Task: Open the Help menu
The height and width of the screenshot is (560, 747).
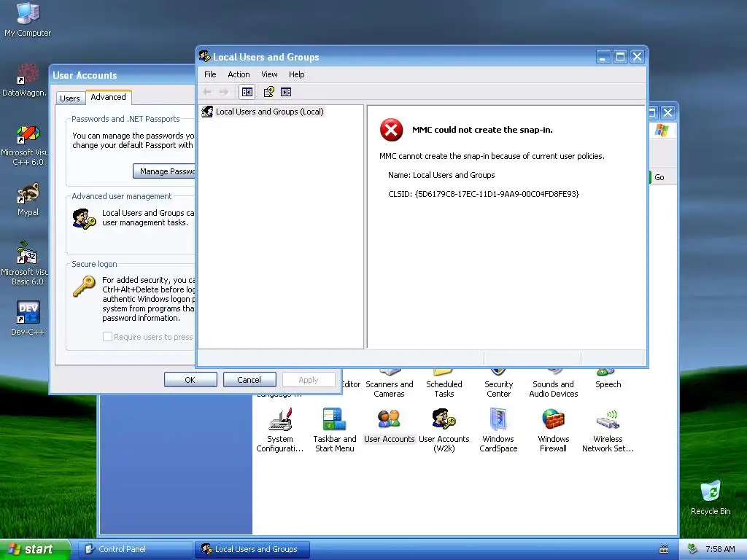Action: 296,74
